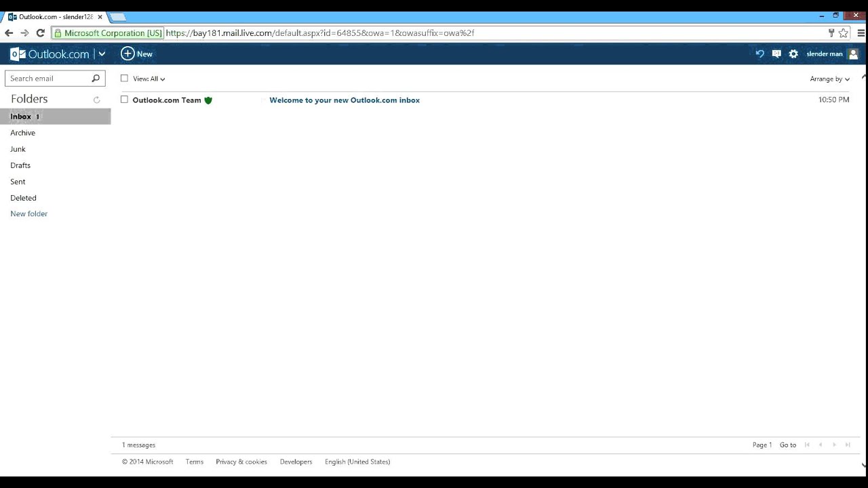Image resolution: width=868 pixels, height=488 pixels.
Task: Open the Sent folder
Action: coord(18,182)
